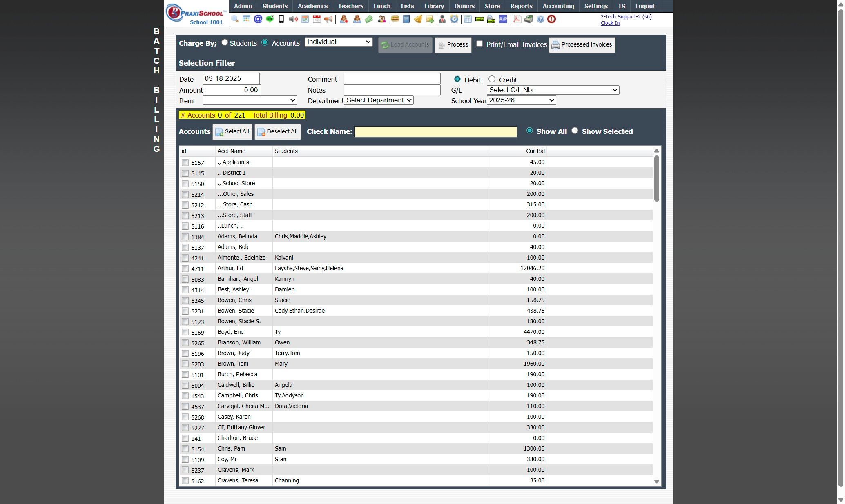Open the A/P accounts payable icon
The height and width of the screenshot is (504, 845).
[x=503, y=19]
